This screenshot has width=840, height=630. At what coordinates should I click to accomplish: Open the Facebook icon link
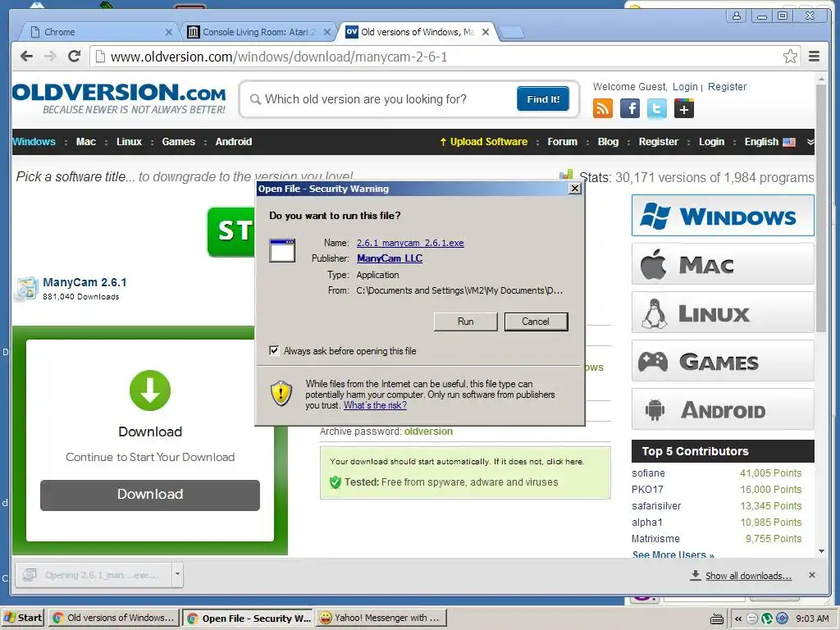630,109
